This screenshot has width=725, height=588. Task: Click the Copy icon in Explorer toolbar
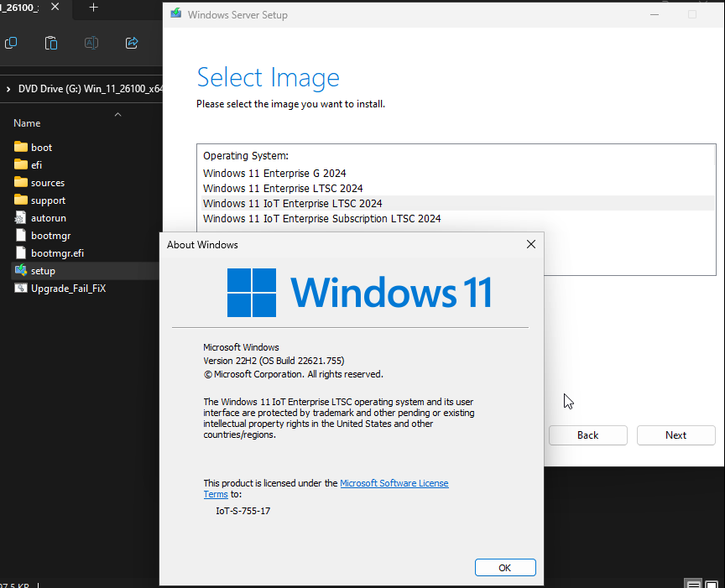pyautogui.click(x=11, y=43)
